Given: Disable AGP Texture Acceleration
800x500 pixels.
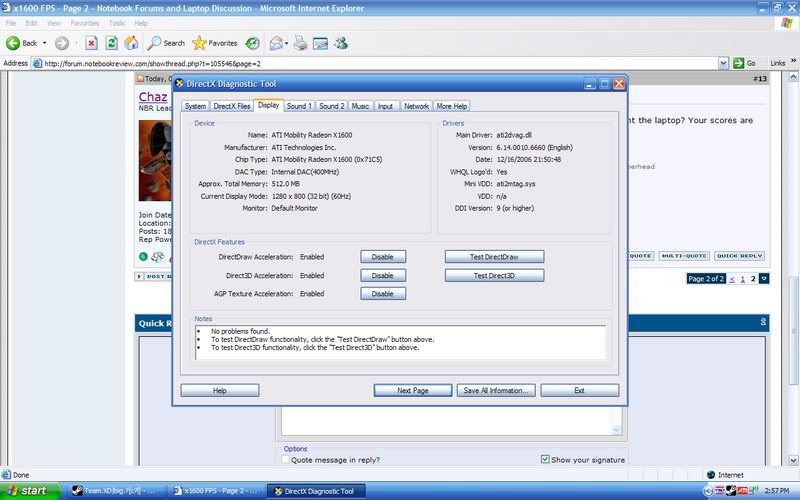Looking at the screenshot, I should 383,294.
